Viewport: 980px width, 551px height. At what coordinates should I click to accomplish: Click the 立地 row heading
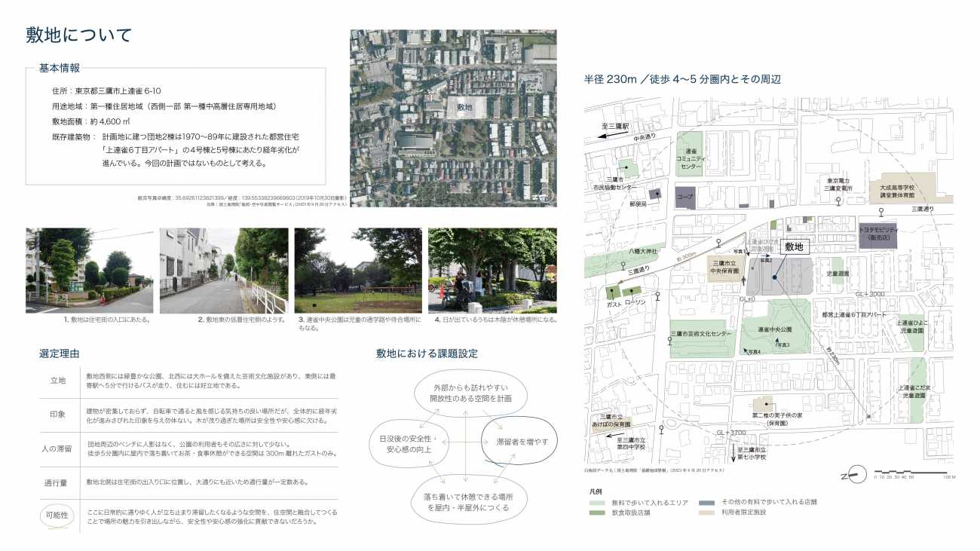58,381
